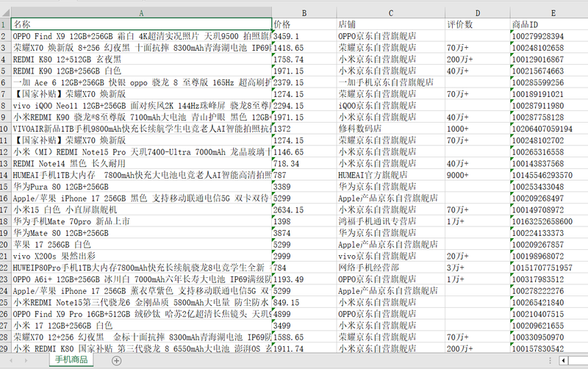
Task: Select the 价格 header cell
Action: (x=304, y=24)
